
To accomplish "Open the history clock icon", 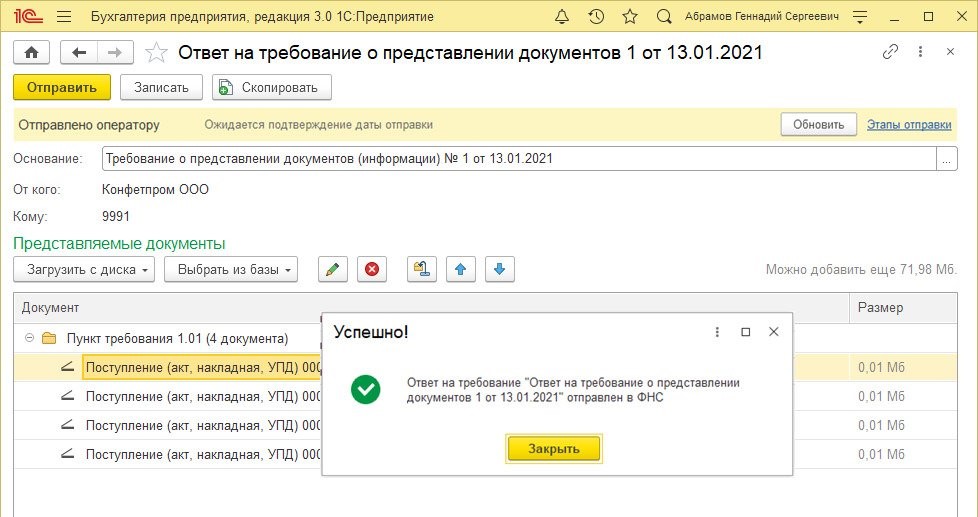I will (596, 17).
